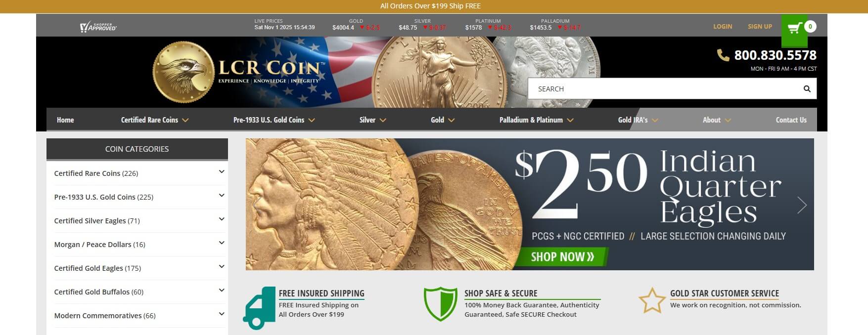
Task: Click the SHOP NOW banner button
Action: tap(562, 257)
